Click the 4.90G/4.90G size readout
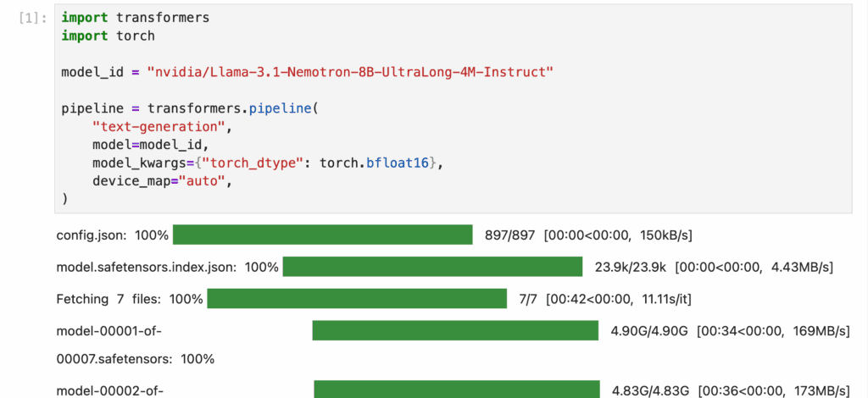The image size is (868, 398). [649, 330]
